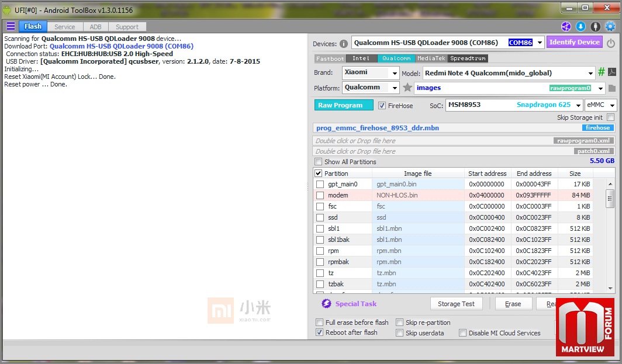The image size is (622, 364).
Task: Browse images folder with file icon
Action: tap(612, 88)
